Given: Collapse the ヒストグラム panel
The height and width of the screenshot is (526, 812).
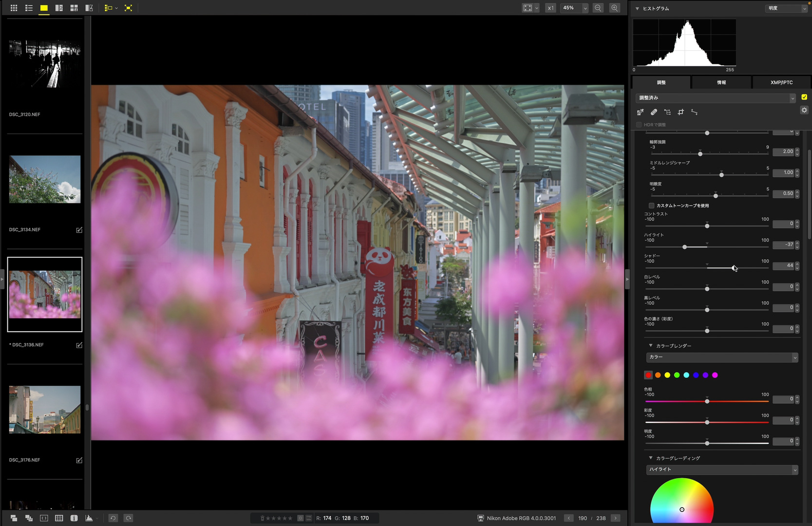Looking at the screenshot, I should click(637, 9).
